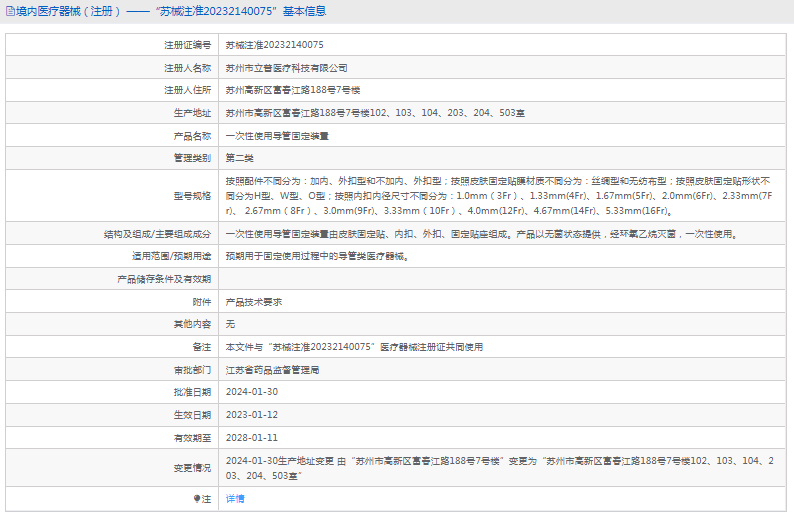
Task: Click the 变更情况 label cell
Action: click(x=112, y=468)
